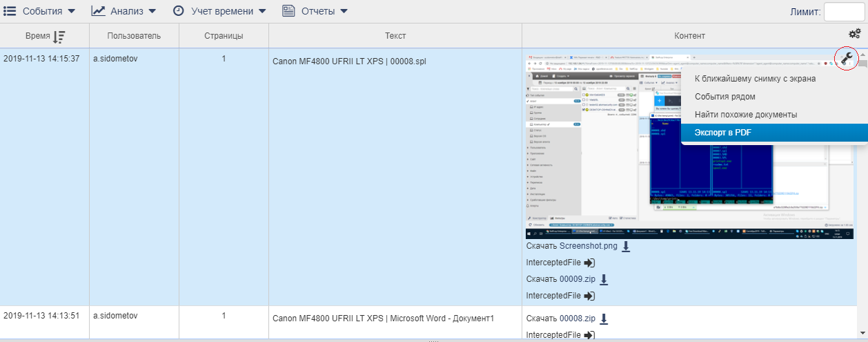Viewport: 868px width, 342px height.
Task: Click the arrow icon after the first InterceptedFile
Action: (589, 263)
